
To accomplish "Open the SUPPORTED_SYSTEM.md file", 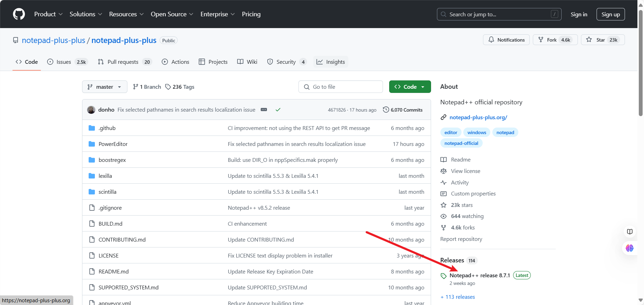I will tap(128, 287).
